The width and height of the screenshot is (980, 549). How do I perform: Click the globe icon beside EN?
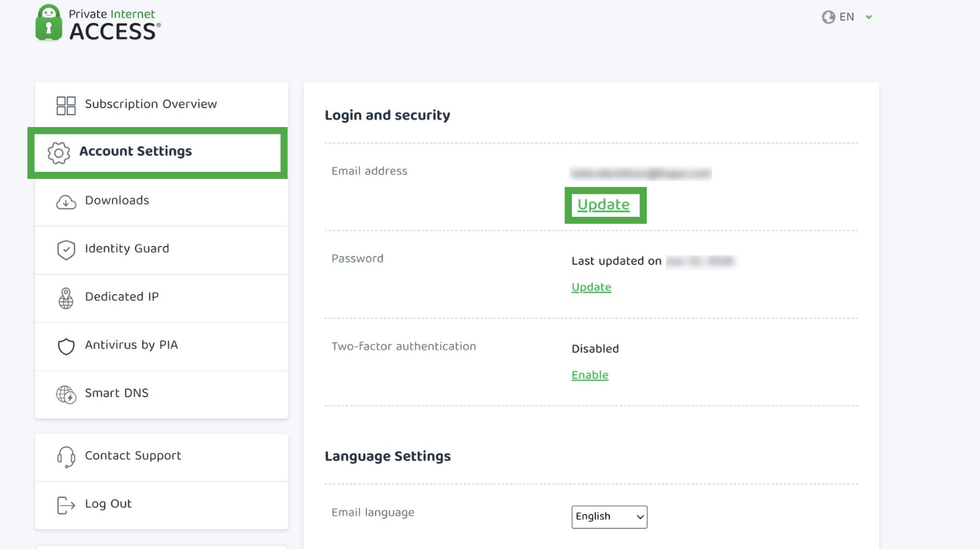(x=828, y=17)
